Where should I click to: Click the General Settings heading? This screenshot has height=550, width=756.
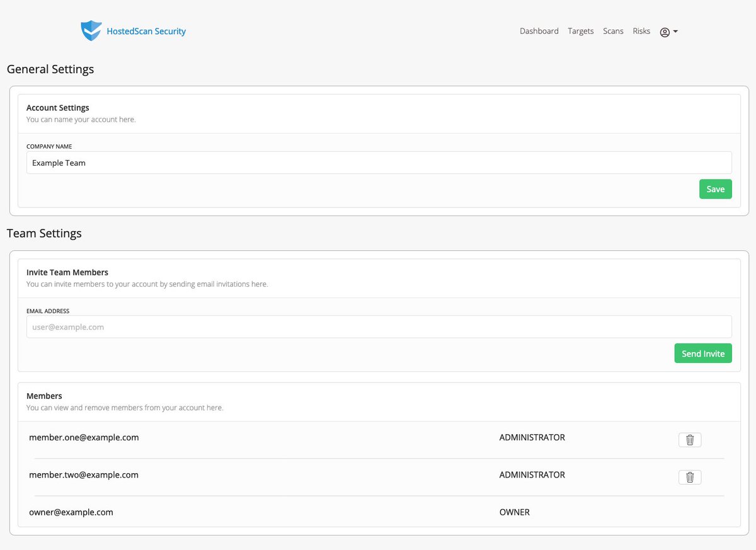[x=50, y=69]
